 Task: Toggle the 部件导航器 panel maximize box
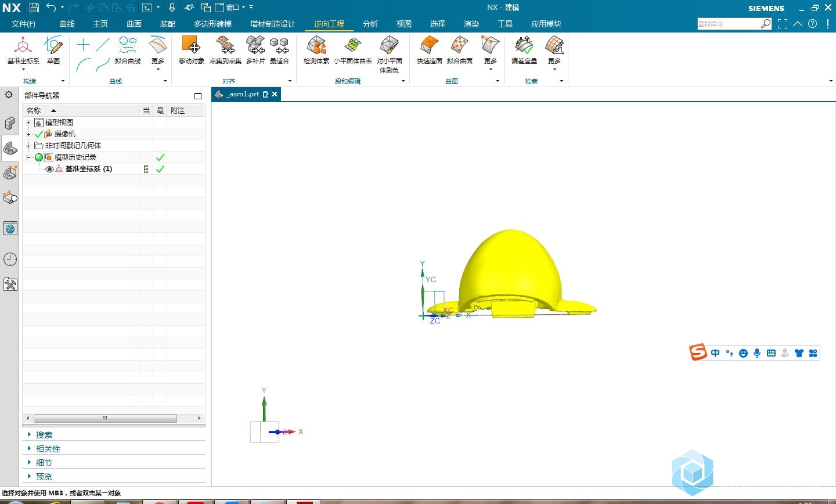[198, 96]
